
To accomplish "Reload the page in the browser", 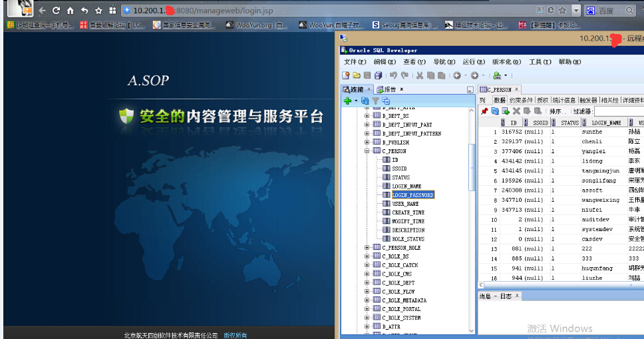I will (x=57, y=10).
